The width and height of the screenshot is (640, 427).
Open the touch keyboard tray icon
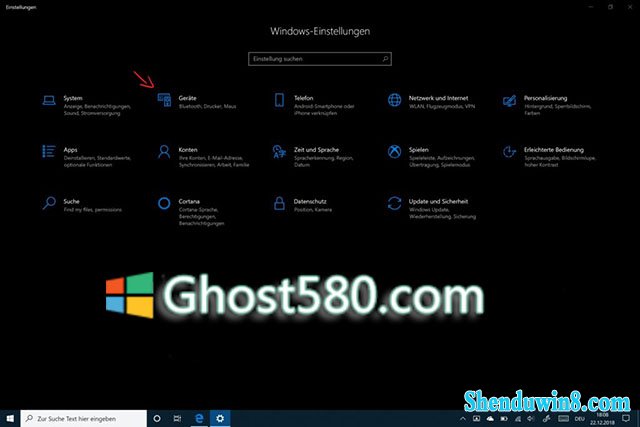563,418
